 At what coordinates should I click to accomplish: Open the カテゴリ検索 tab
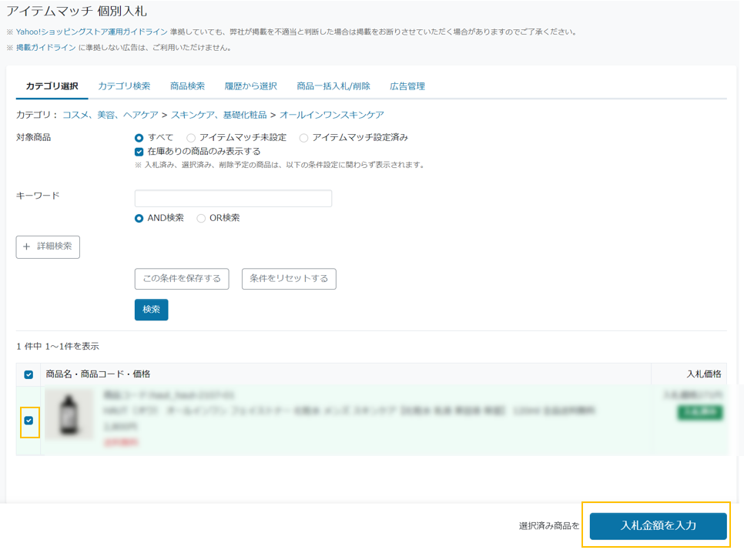point(124,86)
